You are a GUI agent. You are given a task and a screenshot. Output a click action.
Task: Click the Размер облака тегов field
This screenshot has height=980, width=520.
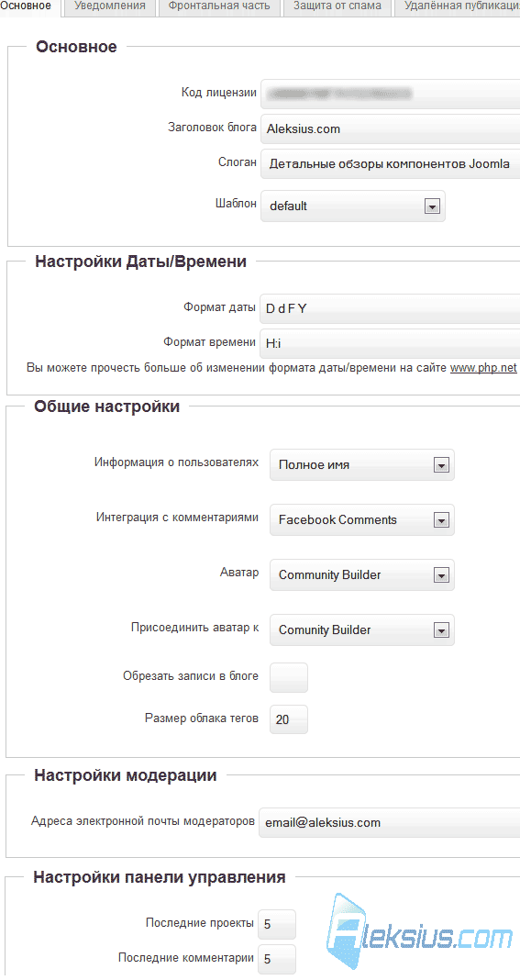click(x=289, y=720)
